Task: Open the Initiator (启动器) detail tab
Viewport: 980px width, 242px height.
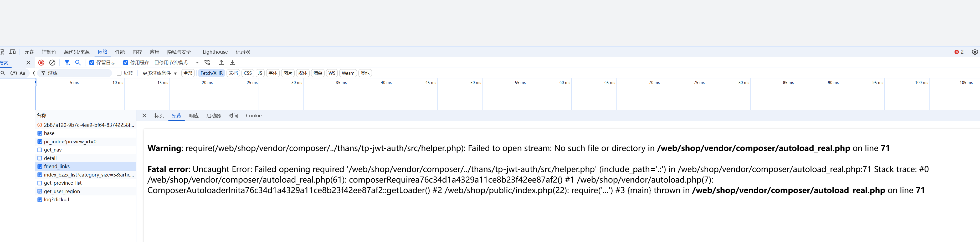Action: tap(213, 116)
